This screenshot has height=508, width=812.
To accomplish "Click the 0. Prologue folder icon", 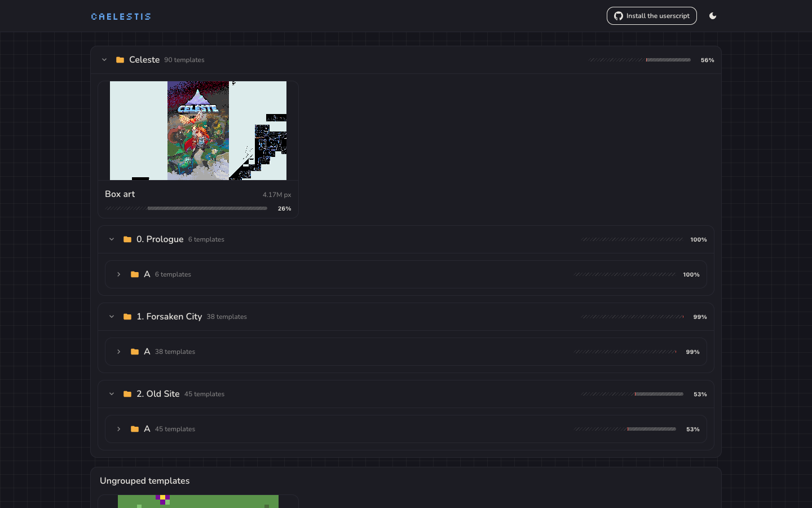I will click(x=127, y=239).
